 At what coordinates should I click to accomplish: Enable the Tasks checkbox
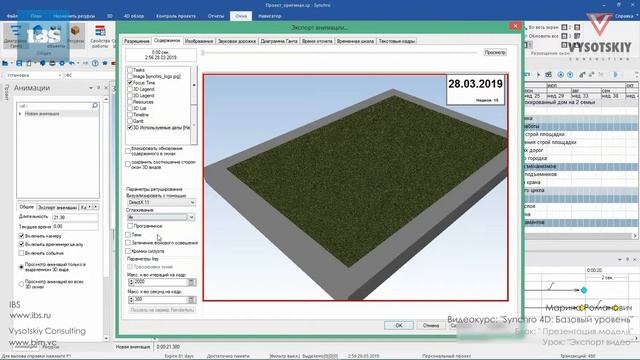[130, 70]
